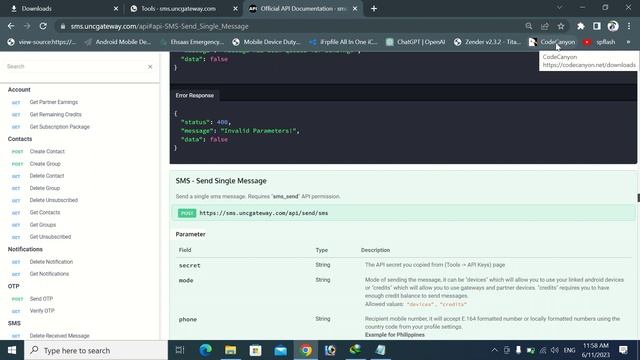Click the forward navigation arrow
The height and width of the screenshot is (360, 640).
[x=27, y=26]
